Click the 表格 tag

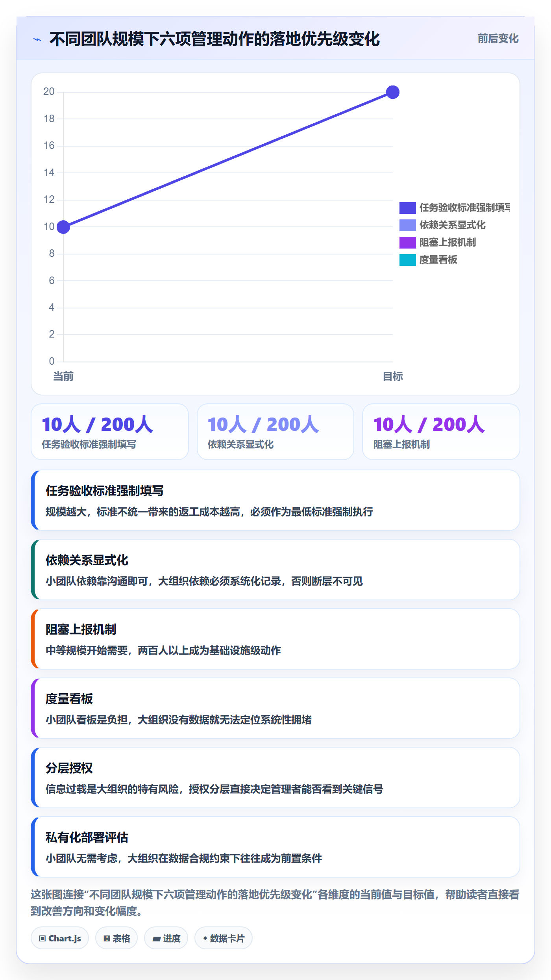(116, 938)
